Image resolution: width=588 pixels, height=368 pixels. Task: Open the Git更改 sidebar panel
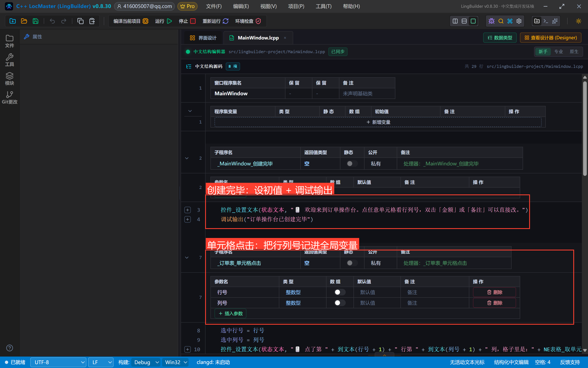pos(9,98)
